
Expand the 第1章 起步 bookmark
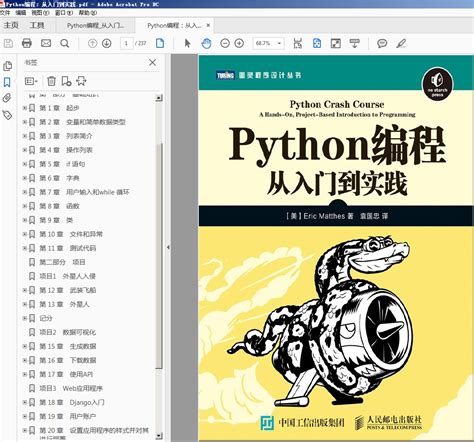point(24,108)
